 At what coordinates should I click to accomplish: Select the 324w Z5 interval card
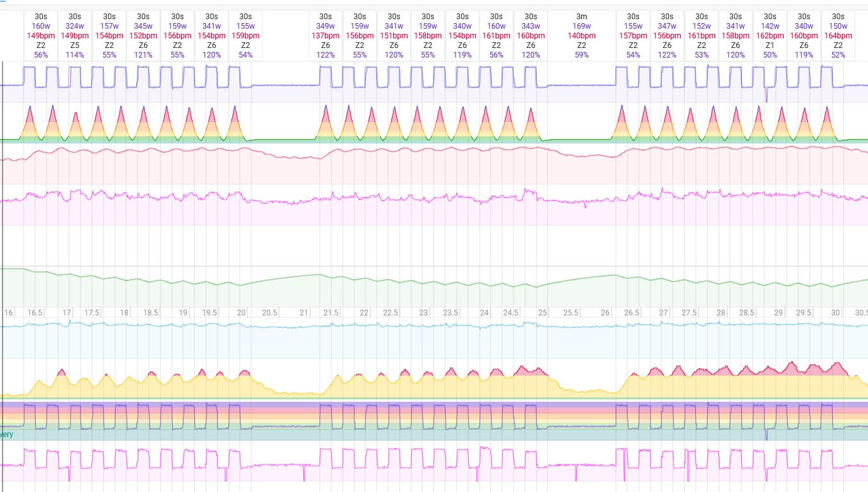tap(75, 35)
